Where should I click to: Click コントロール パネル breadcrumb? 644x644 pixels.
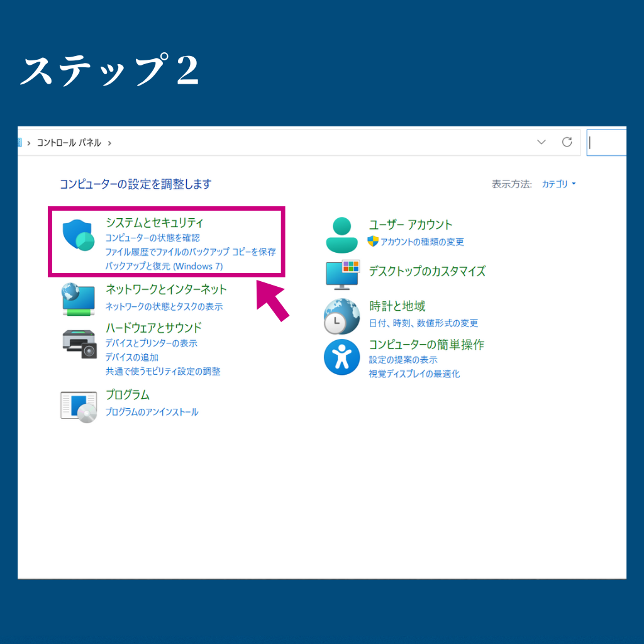(69, 143)
